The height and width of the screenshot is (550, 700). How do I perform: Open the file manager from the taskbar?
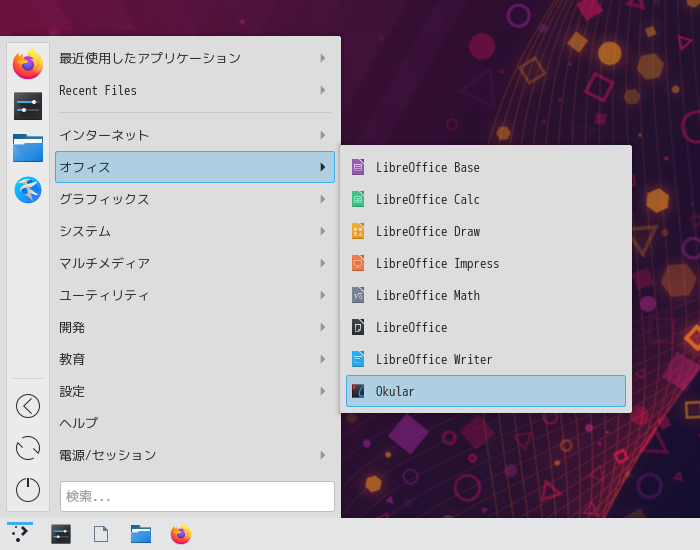click(x=141, y=534)
